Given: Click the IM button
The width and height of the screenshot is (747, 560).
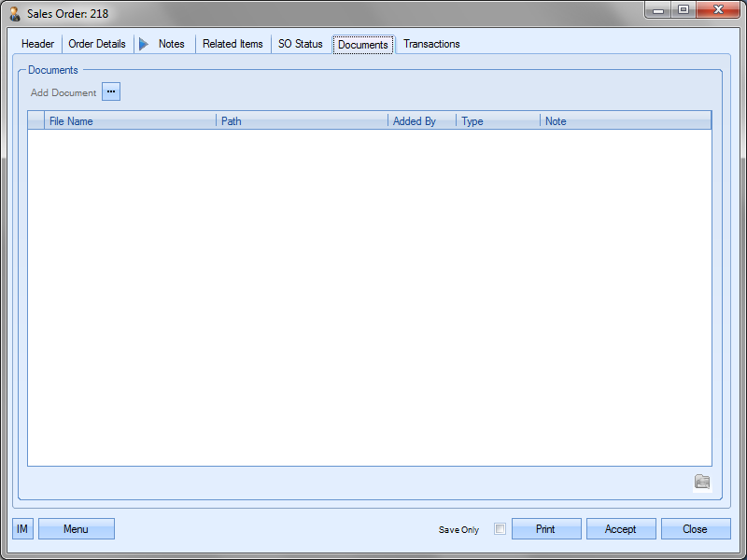Looking at the screenshot, I should pos(22,528).
